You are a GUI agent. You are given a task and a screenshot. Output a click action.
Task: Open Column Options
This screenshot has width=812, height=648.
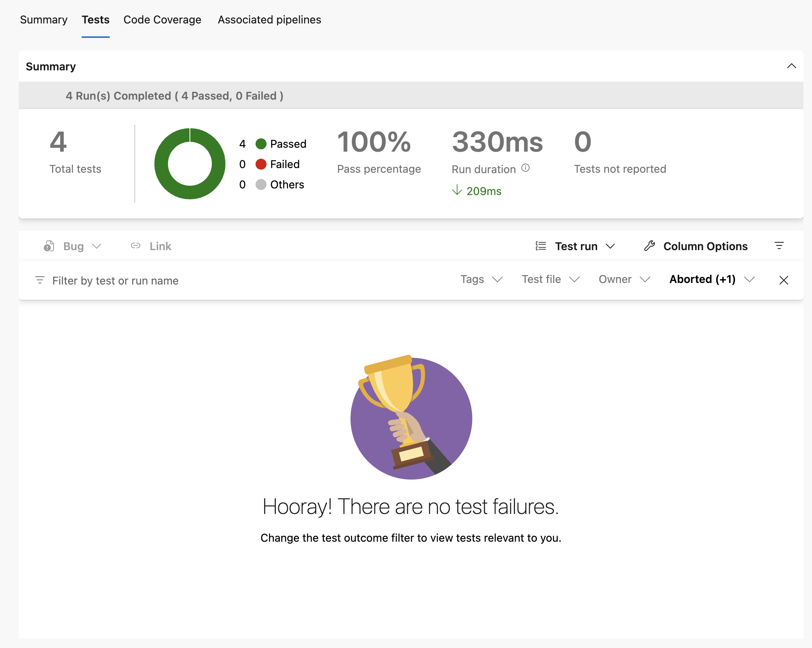696,246
